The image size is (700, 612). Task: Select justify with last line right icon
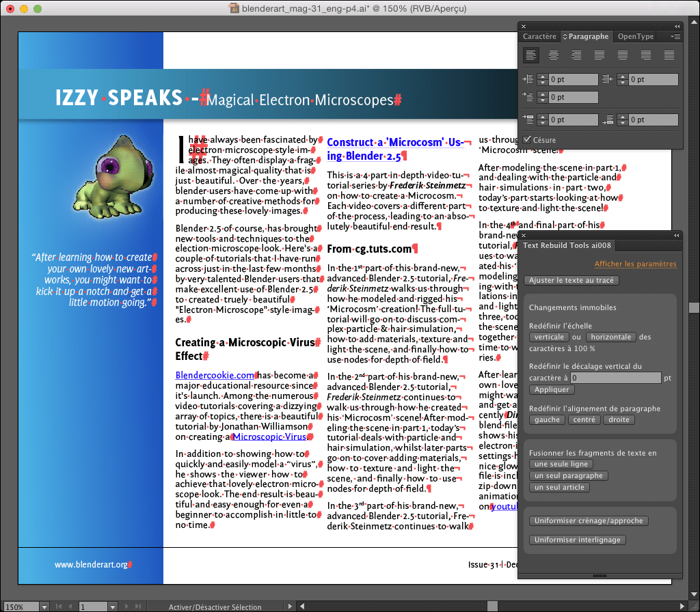(x=646, y=55)
